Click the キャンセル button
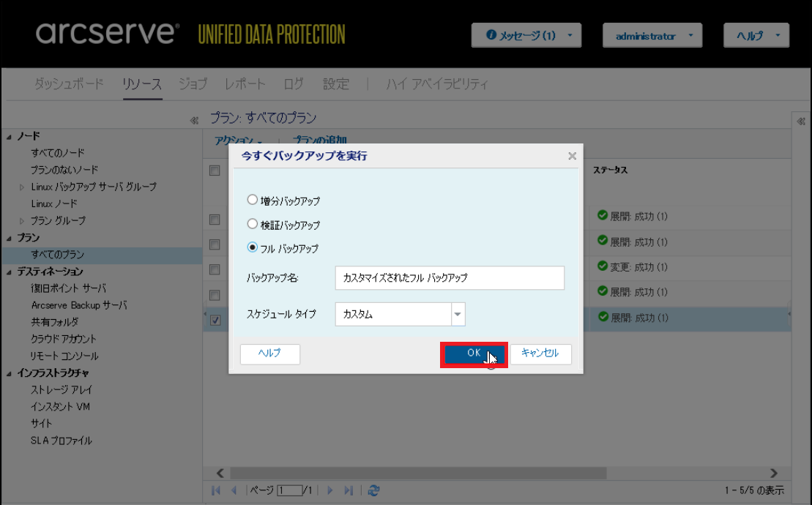 [540, 354]
